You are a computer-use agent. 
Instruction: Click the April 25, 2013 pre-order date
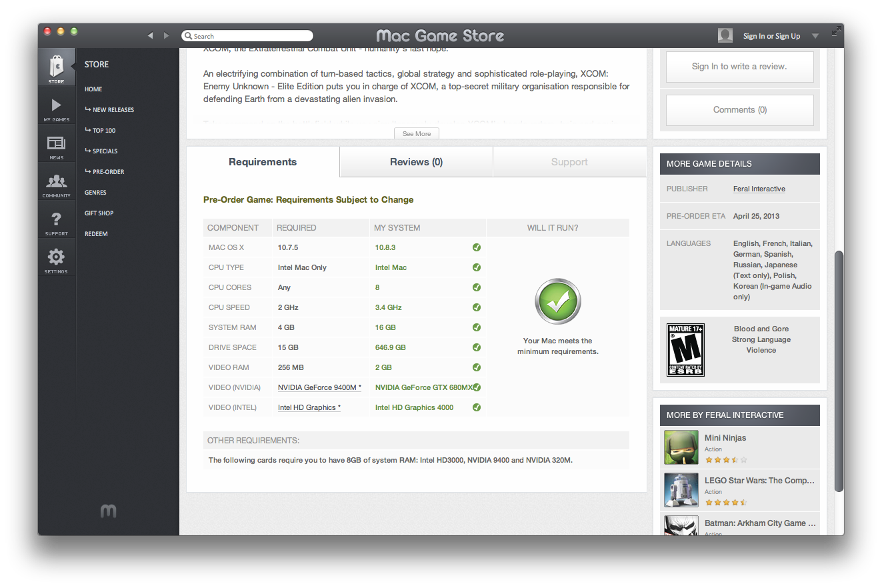coord(757,216)
